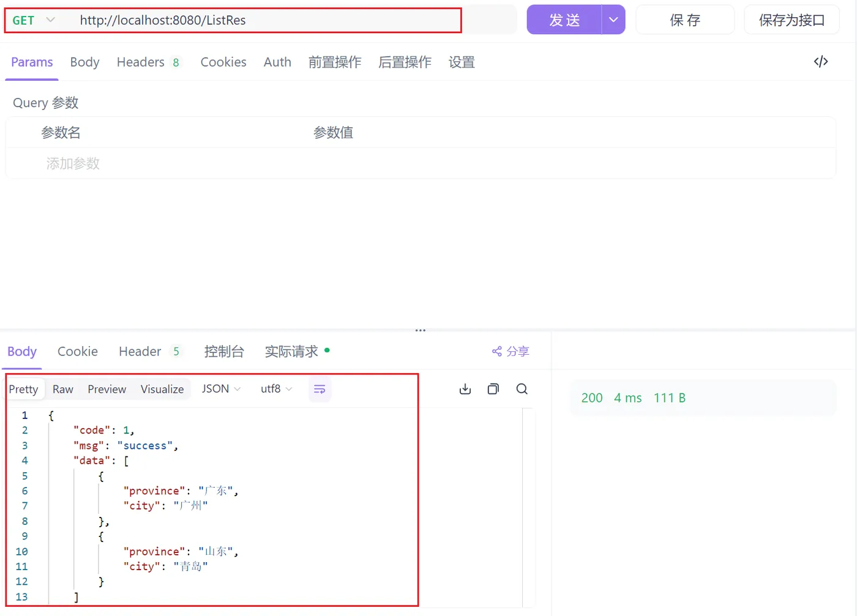Open the utf8 encoding dropdown
This screenshot has width=857, height=616.
(x=277, y=389)
